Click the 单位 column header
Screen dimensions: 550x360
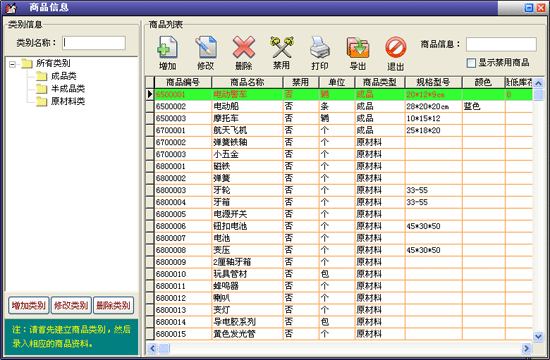(337, 82)
